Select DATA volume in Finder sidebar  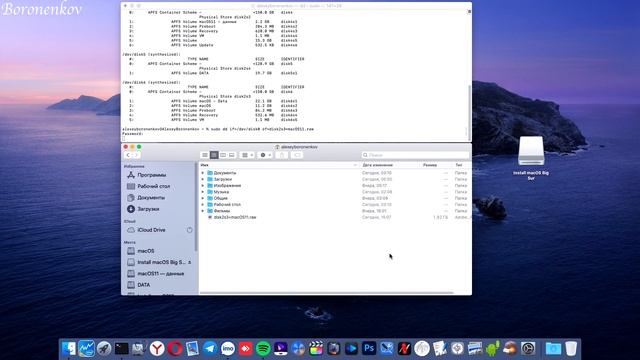tap(139, 285)
